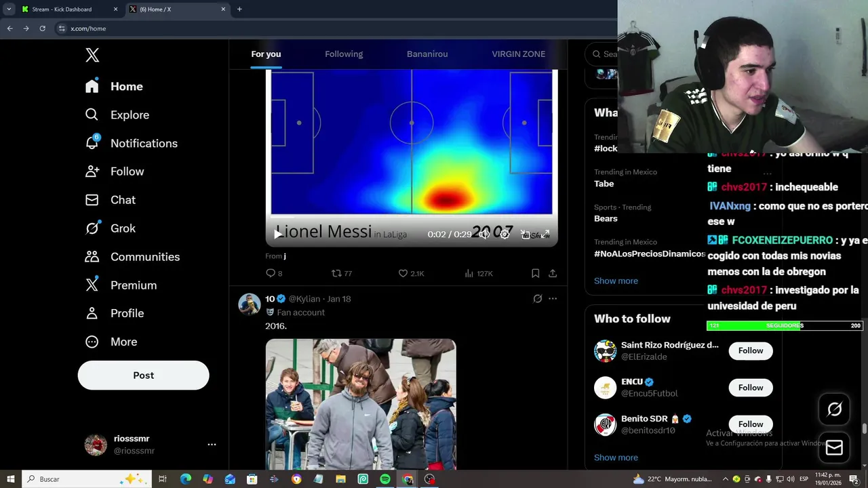Screen dimensions: 868x488
Task: Open the 2016 post photo
Action: click(x=361, y=404)
